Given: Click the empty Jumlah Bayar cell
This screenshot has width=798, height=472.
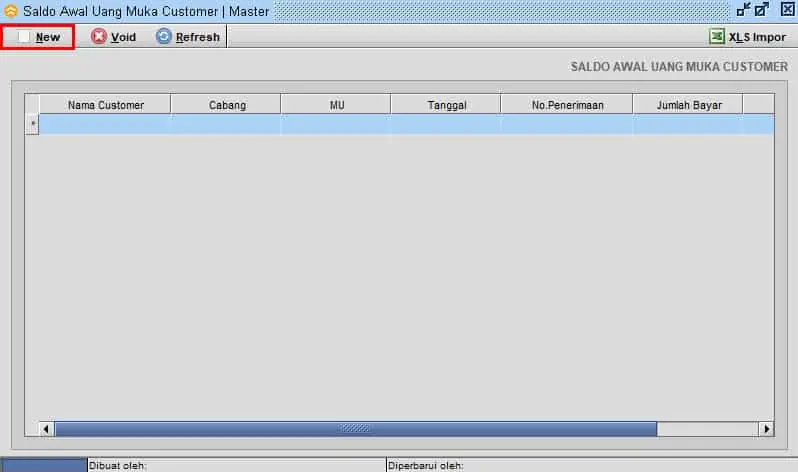Looking at the screenshot, I should point(688,124).
